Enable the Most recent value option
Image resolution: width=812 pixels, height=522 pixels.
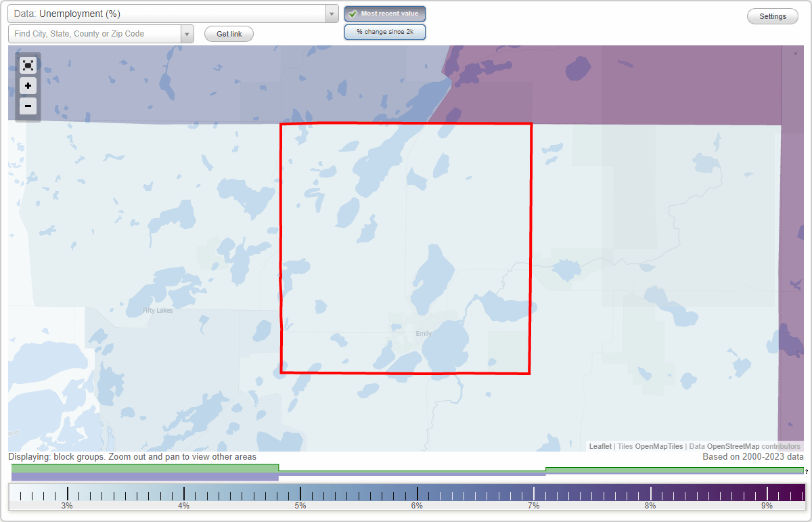(385, 14)
